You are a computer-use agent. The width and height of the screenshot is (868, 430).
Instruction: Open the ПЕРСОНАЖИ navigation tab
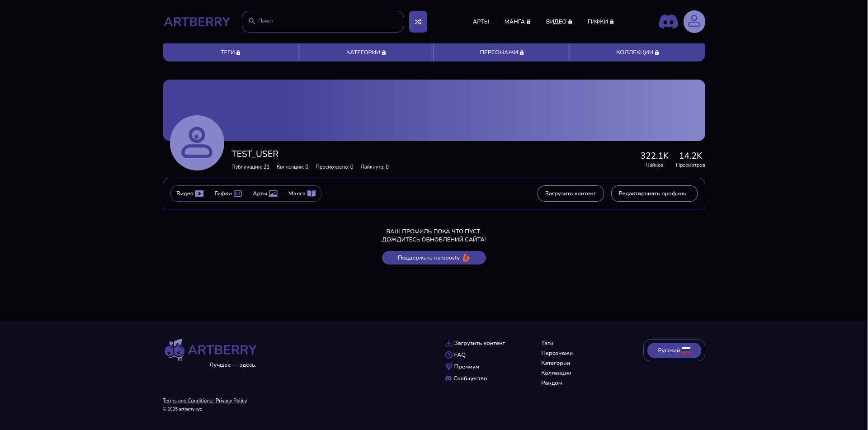(x=501, y=52)
